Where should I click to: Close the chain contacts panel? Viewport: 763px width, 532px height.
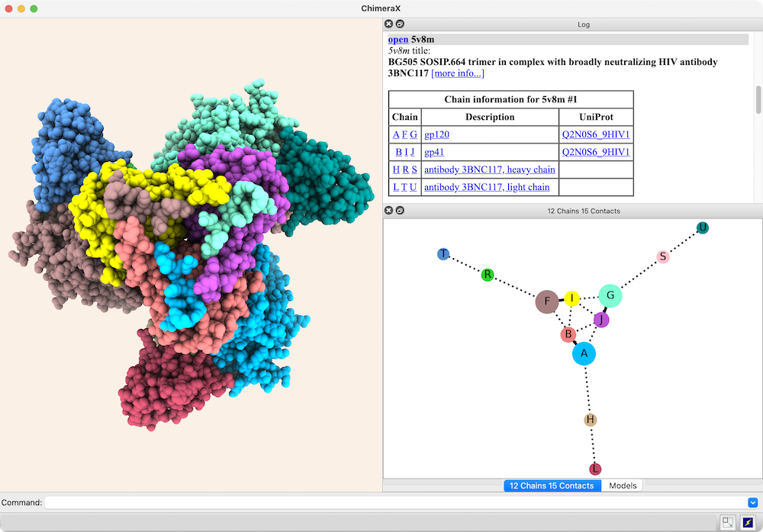pos(388,211)
